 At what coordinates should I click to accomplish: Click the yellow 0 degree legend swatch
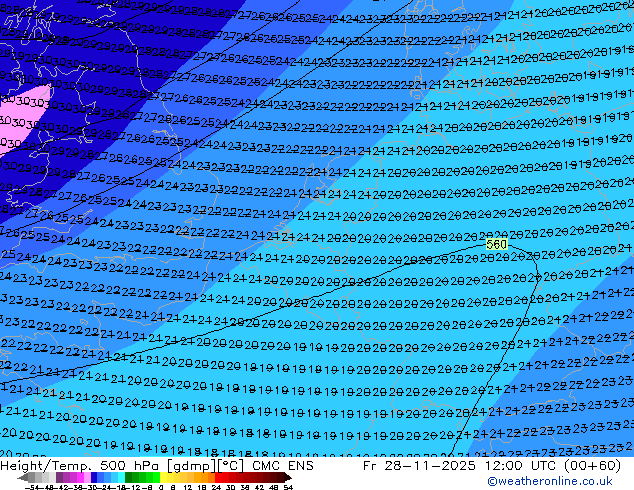tap(163, 477)
